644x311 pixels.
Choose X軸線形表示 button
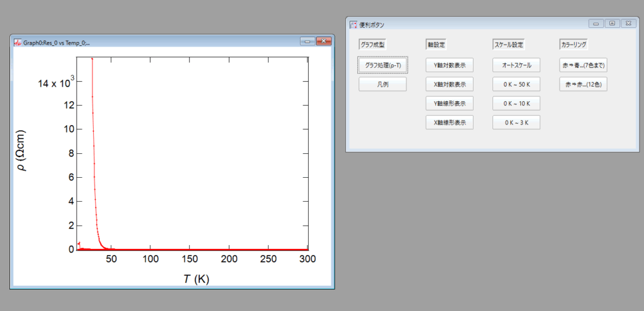449,123
